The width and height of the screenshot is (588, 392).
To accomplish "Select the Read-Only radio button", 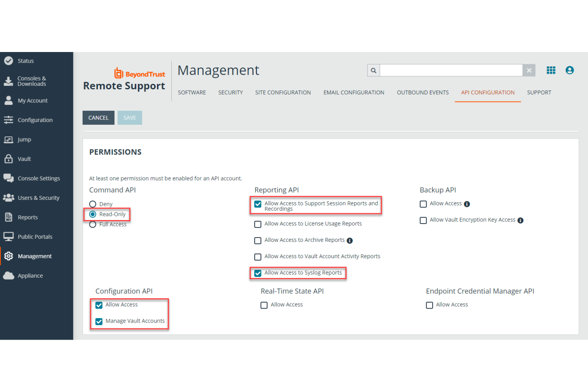I will (x=93, y=214).
